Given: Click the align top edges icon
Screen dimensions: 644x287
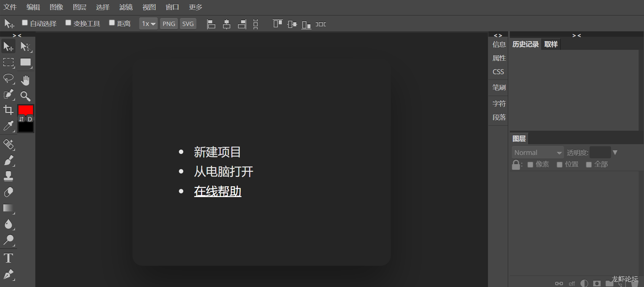Looking at the screenshot, I should tap(277, 24).
